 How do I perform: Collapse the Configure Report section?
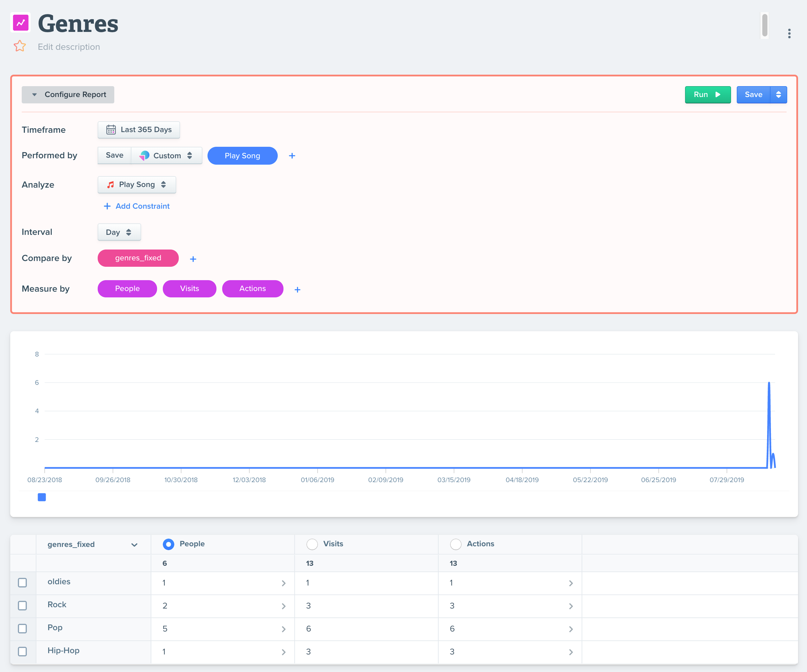pyautogui.click(x=68, y=94)
